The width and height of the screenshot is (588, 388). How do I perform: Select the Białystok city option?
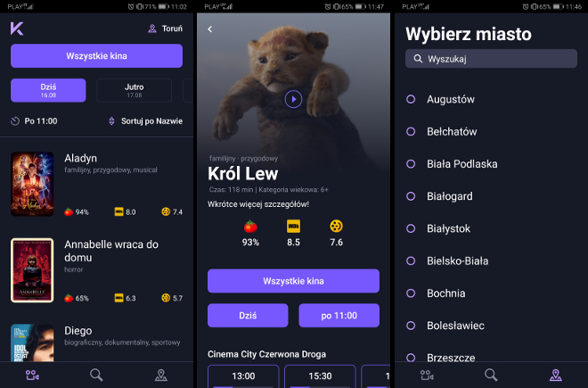point(448,228)
